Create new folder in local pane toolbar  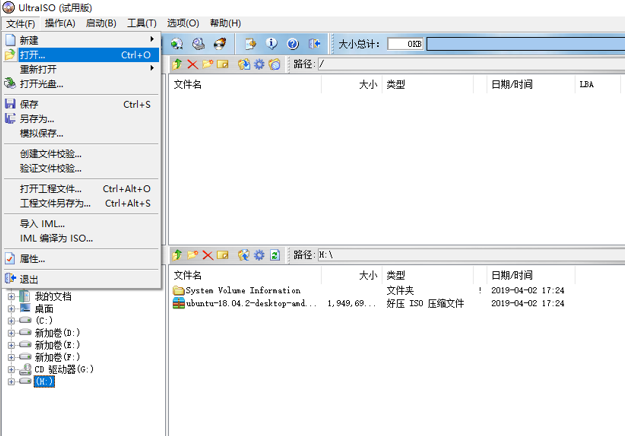tap(193, 255)
